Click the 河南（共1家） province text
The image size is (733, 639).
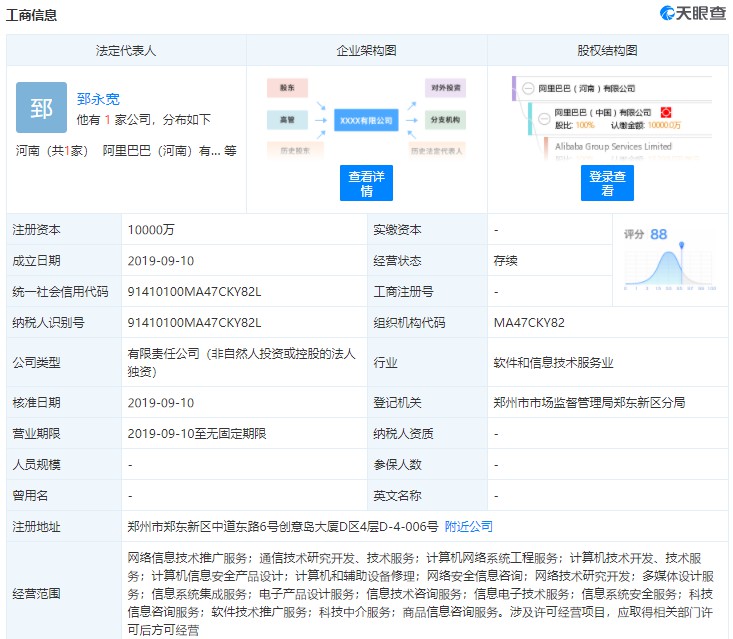point(52,151)
